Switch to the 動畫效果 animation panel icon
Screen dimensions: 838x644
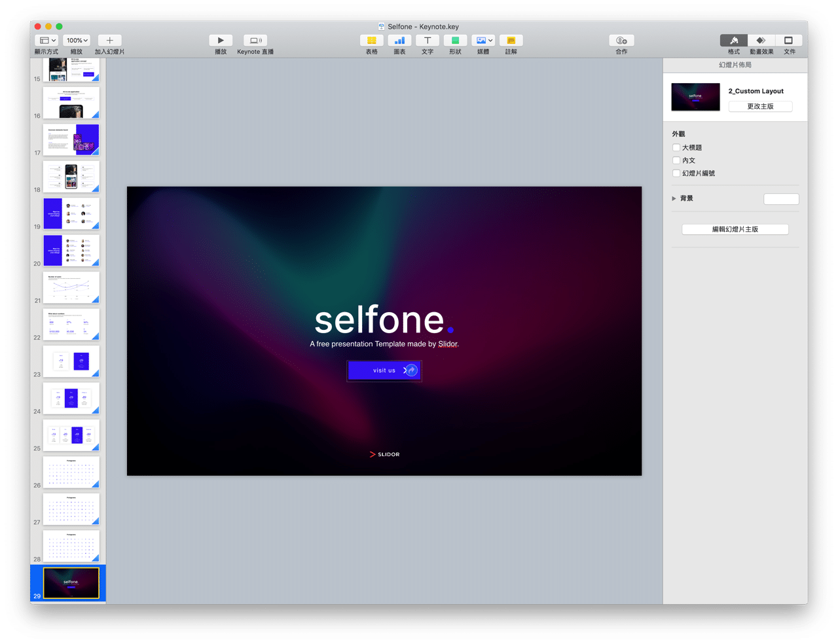(761, 40)
